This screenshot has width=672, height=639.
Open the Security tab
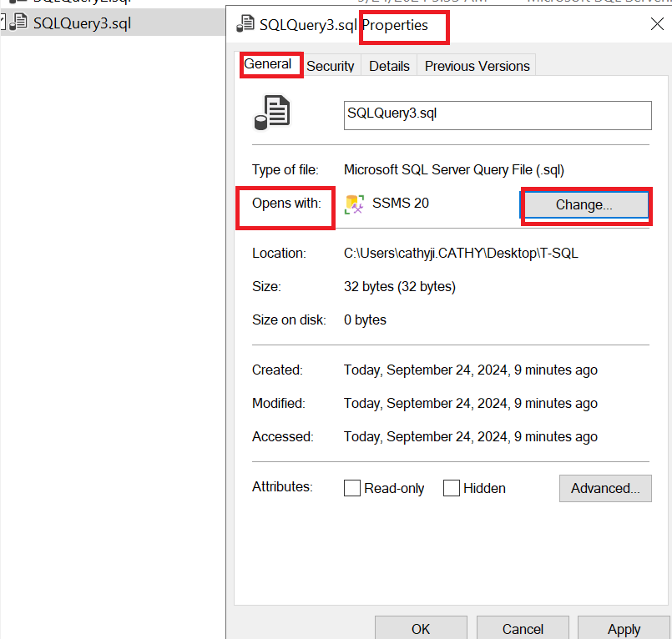[x=330, y=66]
